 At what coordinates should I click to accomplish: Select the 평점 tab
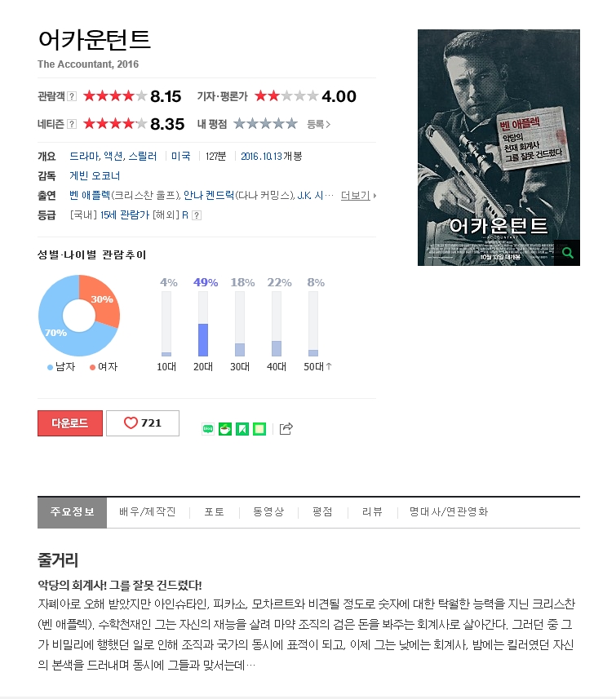tap(322, 511)
